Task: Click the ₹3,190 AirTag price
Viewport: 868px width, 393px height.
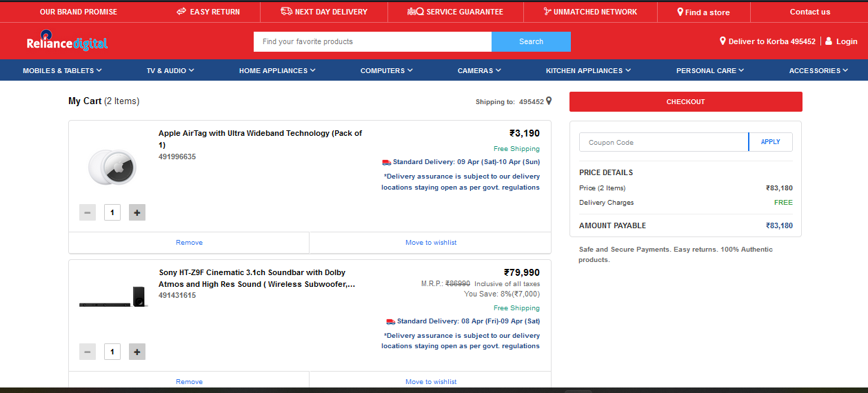Action: point(525,133)
